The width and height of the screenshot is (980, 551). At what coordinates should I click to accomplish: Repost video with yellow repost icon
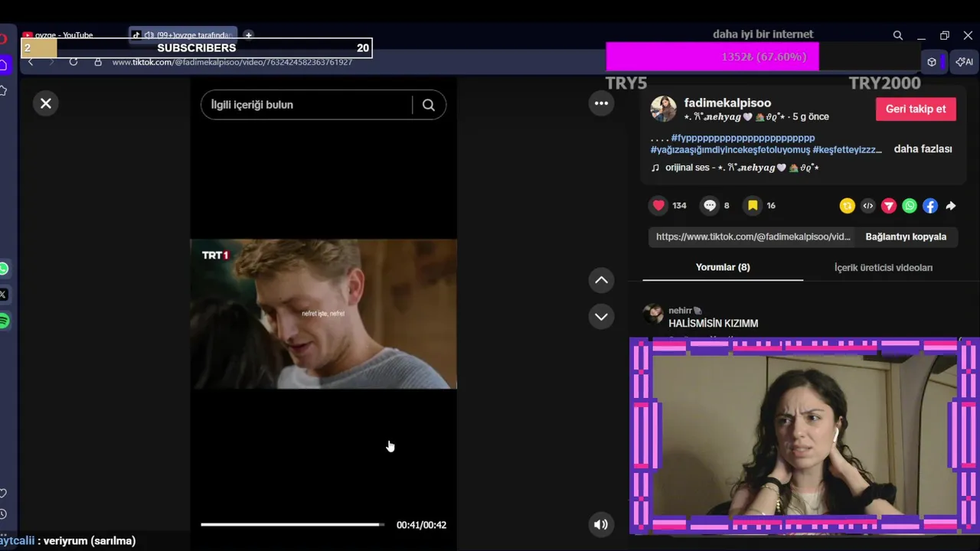pyautogui.click(x=847, y=206)
